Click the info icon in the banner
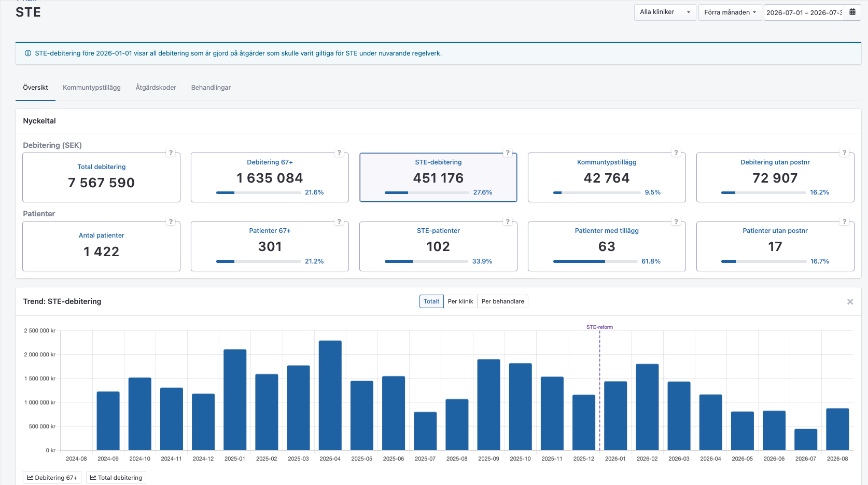The width and height of the screenshot is (868, 485). point(28,53)
